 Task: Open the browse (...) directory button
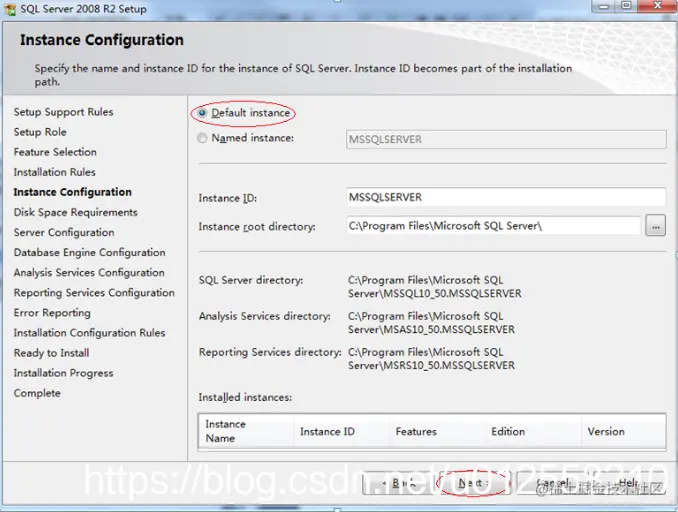tap(656, 226)
